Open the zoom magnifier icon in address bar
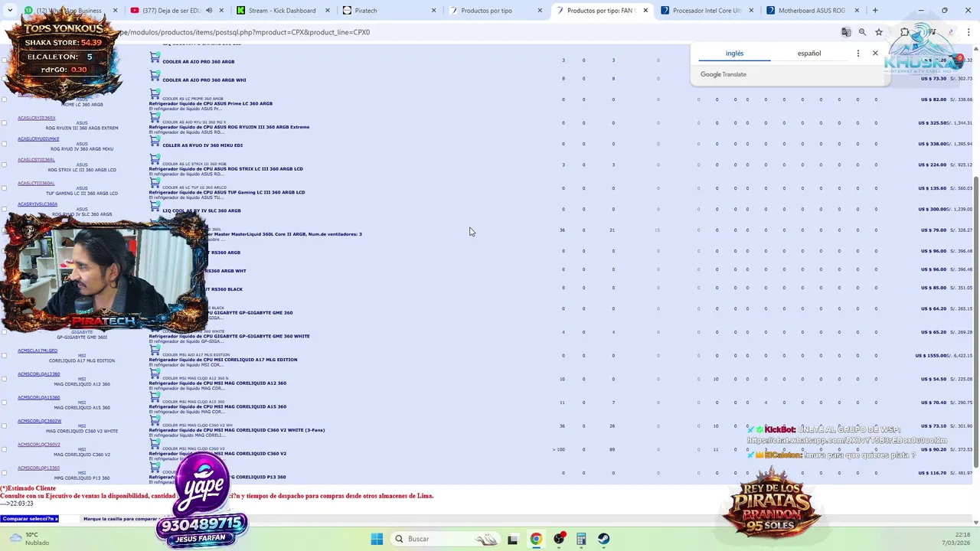This screenshot has height=551, width=980. pos(862,32)
